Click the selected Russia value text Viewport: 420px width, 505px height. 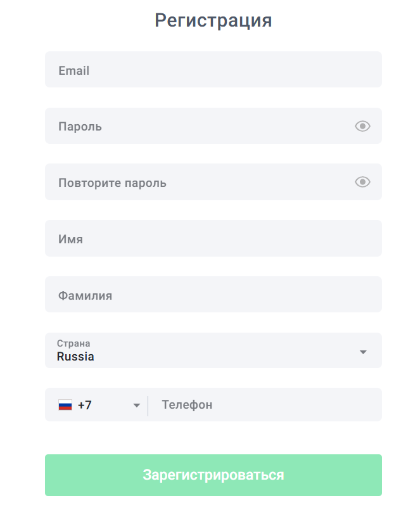(75, 357)
